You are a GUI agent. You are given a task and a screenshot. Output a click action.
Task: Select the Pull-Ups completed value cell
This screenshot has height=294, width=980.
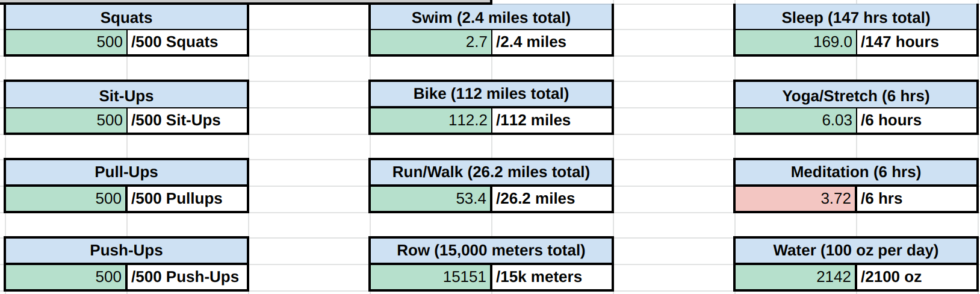tap(66, 199)
